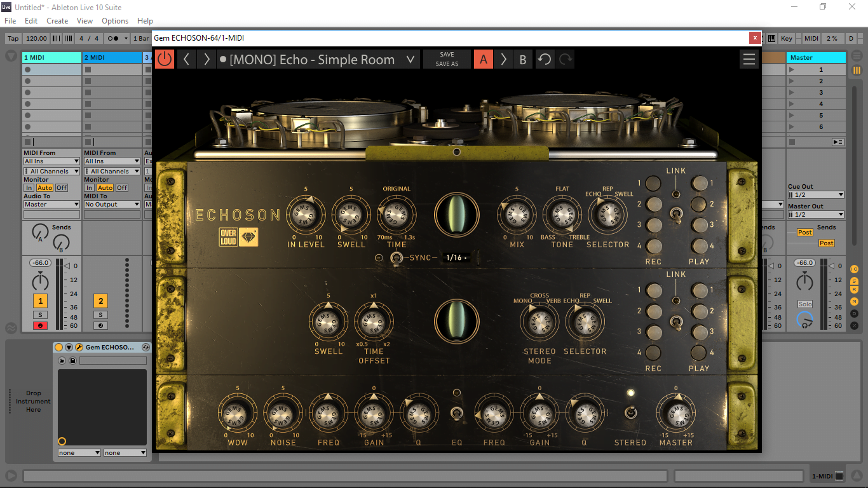Click SAVE AS preset button in ECHOSON
This screenshot has height=488, width=868.
coord(447,64)
